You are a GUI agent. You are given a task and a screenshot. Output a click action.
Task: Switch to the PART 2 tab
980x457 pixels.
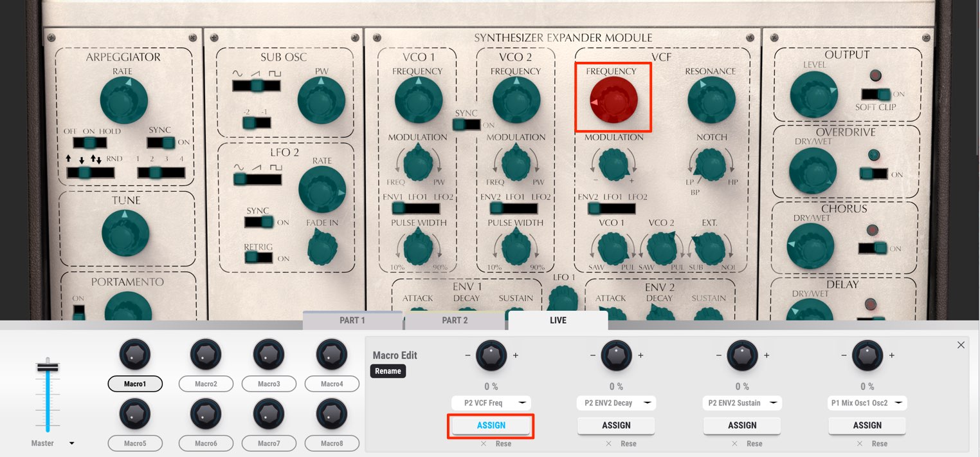(455, 321)
